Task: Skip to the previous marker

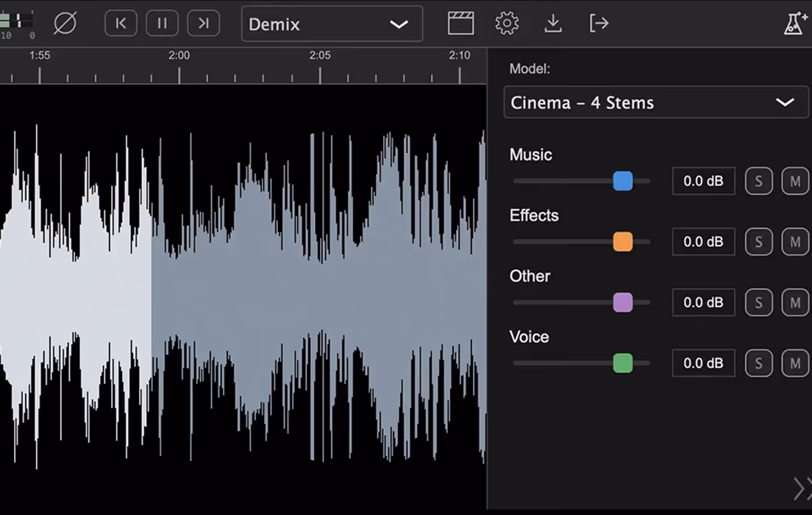Action: point(121,24)
